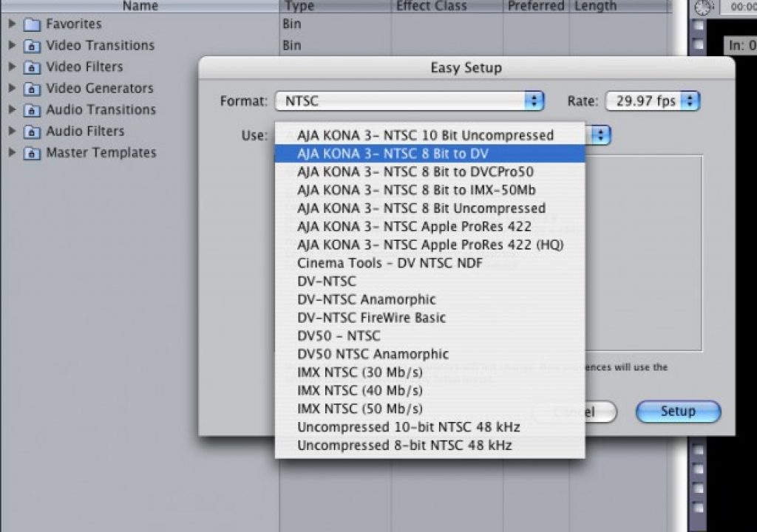
Task: Select DV-NTSC FireWire Basic
Action: pyautogui.click(x=430, y=318)
